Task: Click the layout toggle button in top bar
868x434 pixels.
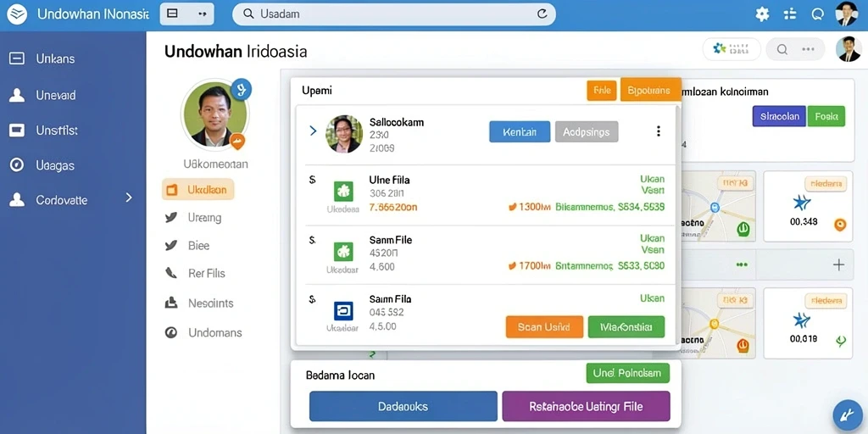Action: tap(186, 14)
